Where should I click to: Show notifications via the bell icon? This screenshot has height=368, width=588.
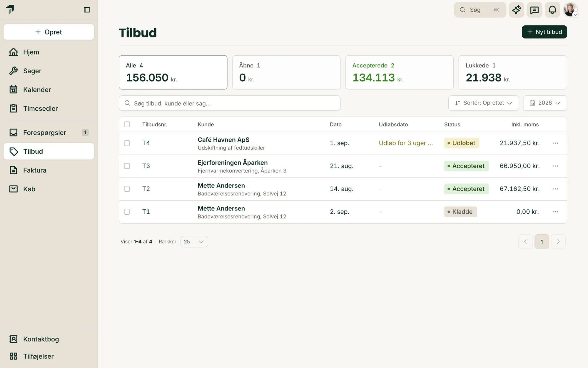[552, 10]
